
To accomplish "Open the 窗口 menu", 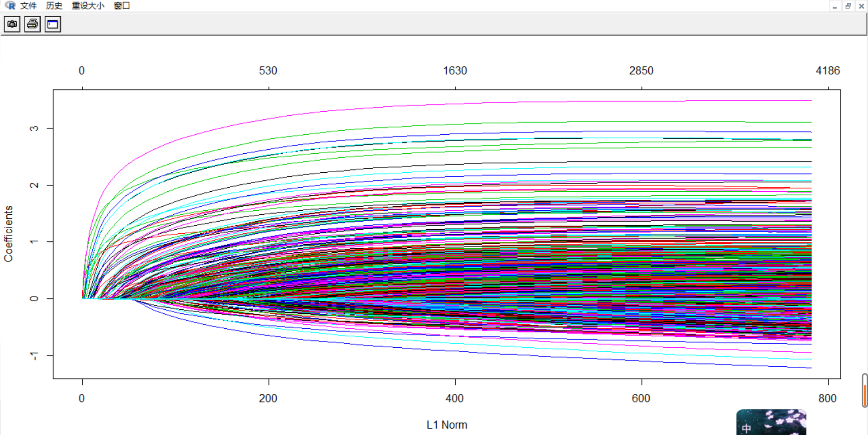I will tap(121, 6).
